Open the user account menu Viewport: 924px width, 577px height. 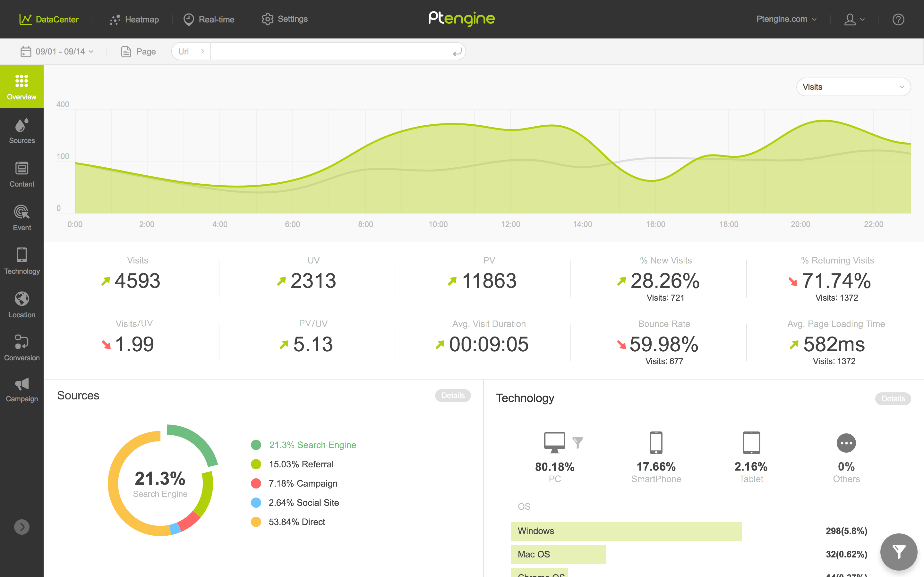(x=854, y=20)
